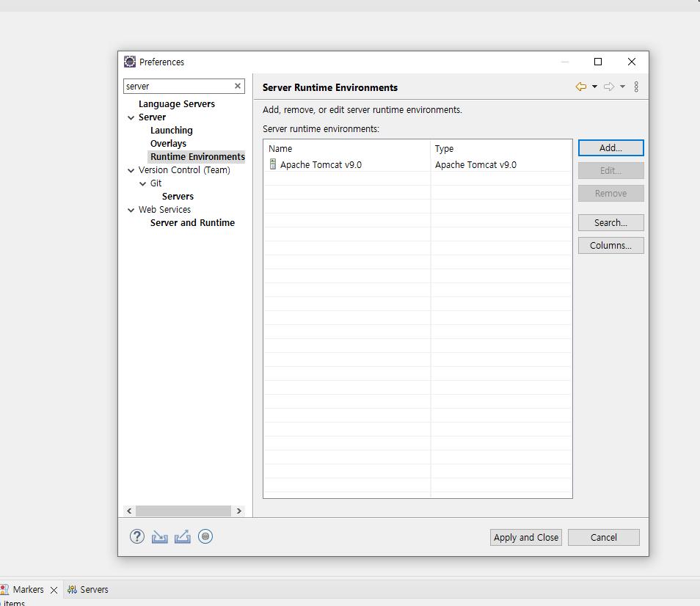Click the Edit... button
Screen dimensions: 700x606
pyautogui.click(x=610, y=170)
